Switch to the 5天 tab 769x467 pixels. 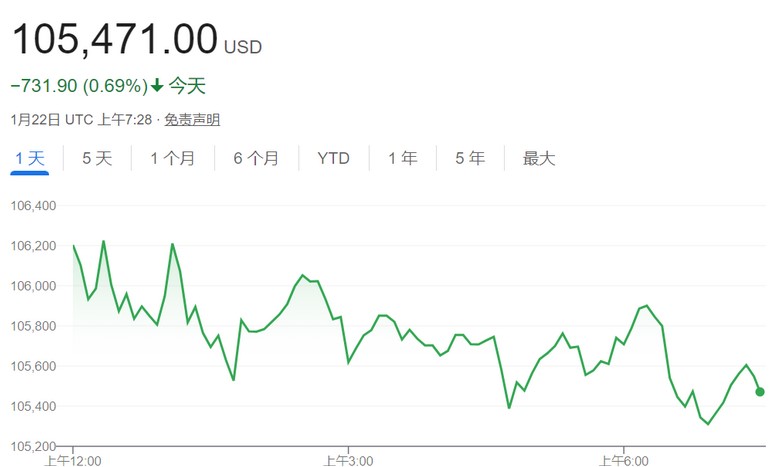click(x=97, y=158)
